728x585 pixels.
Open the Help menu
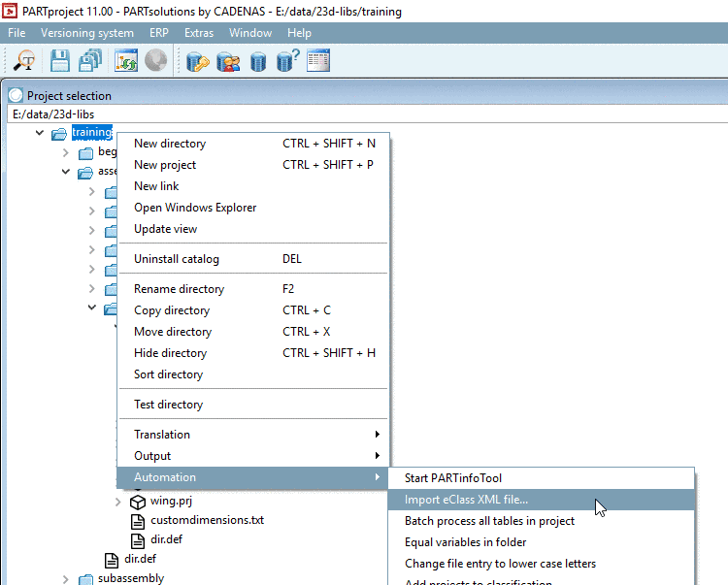click(x=299, y=33)
